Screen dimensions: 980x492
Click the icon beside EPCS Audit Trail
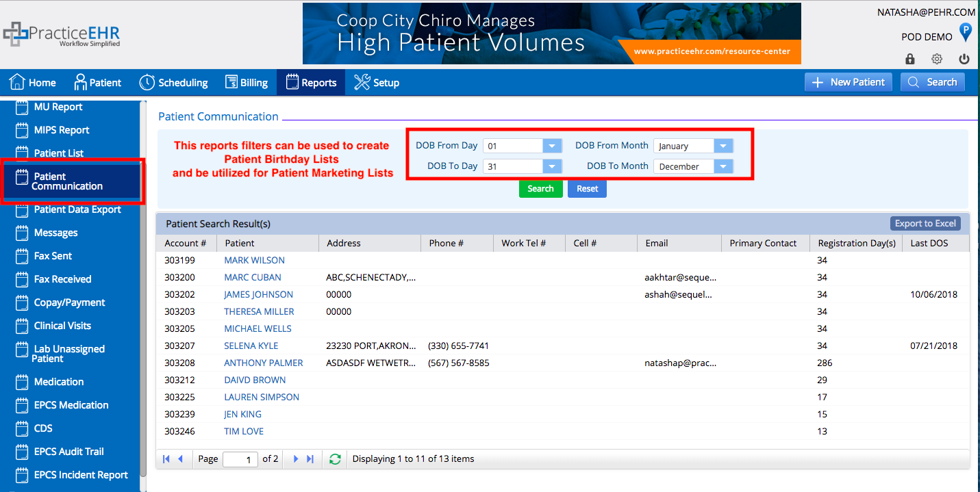[x=22, y=452]
